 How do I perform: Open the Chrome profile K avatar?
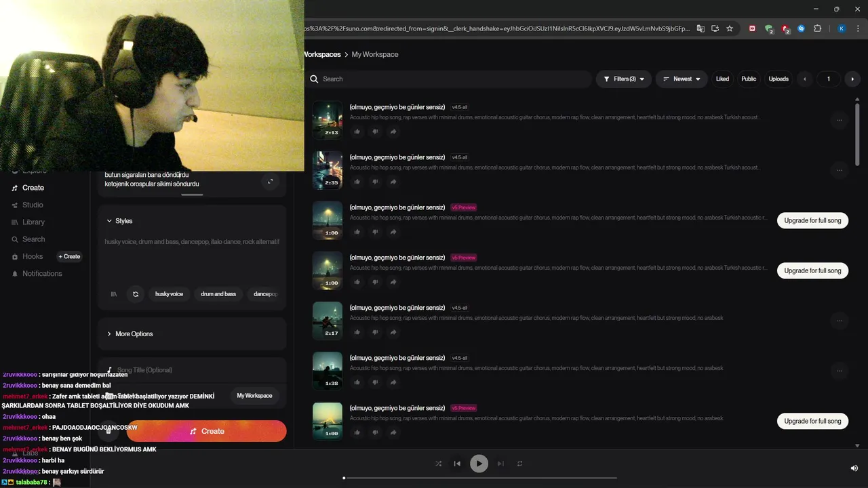[842, 28]
